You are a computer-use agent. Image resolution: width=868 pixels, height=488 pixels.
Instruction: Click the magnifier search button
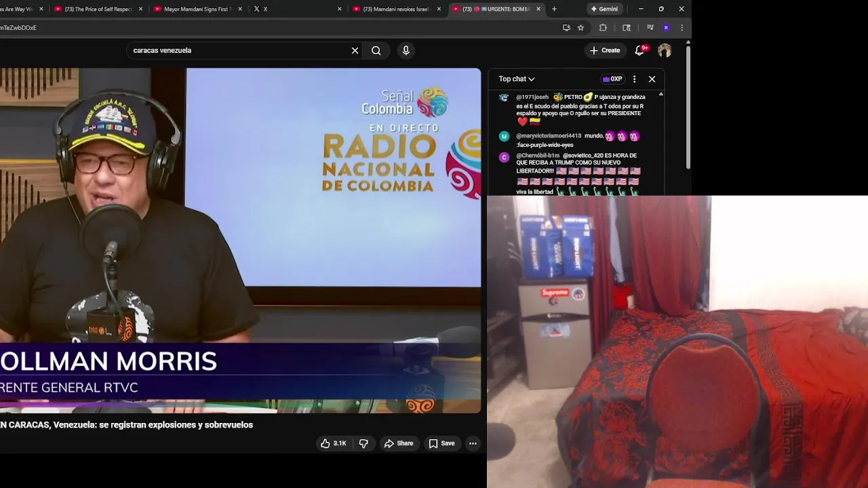[x=376, y=50]
